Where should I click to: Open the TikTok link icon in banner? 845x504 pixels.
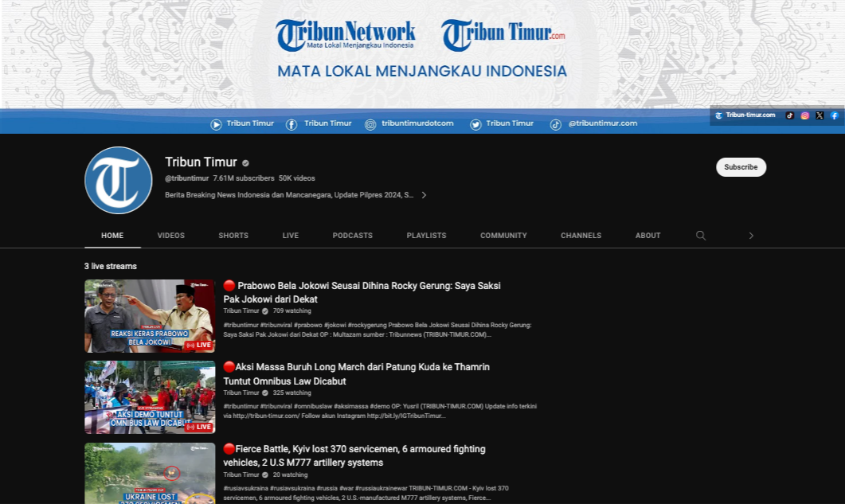click(789, 115)
